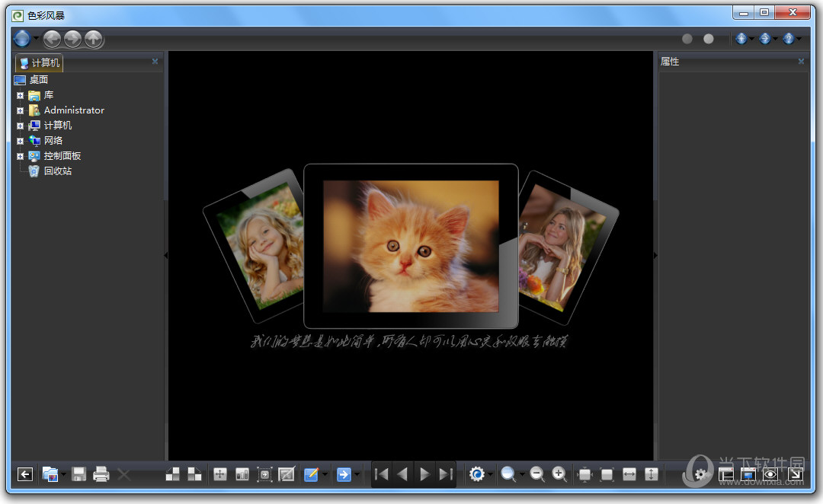Collapse right panel with the splitter arrow
The image size is (823, 504).
point(655,255)
